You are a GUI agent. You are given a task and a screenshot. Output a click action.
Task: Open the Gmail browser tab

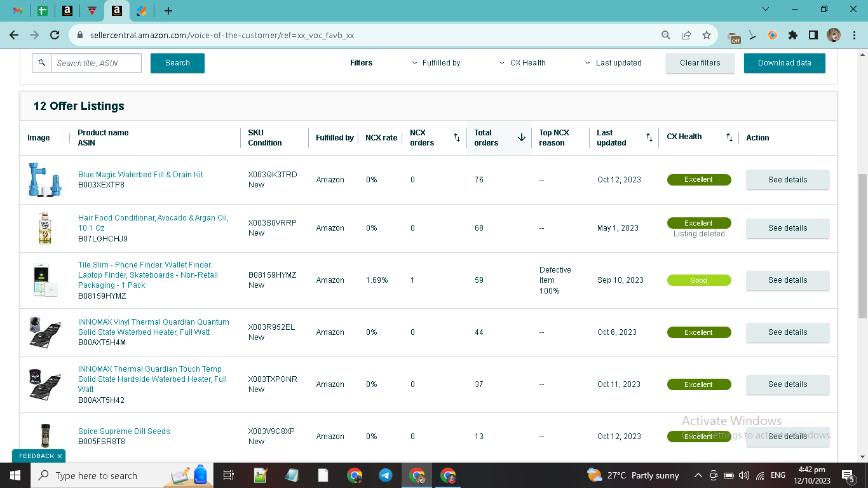(18, 11)
